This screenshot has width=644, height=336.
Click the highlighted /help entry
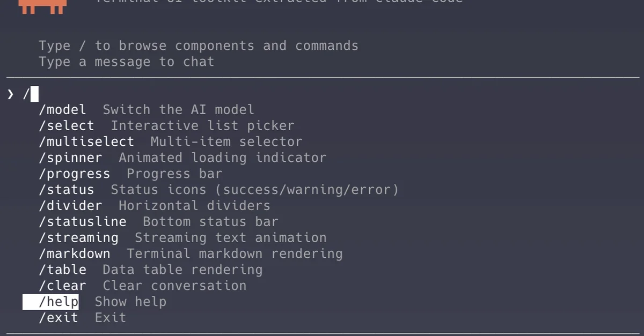(x=59, y=302)
